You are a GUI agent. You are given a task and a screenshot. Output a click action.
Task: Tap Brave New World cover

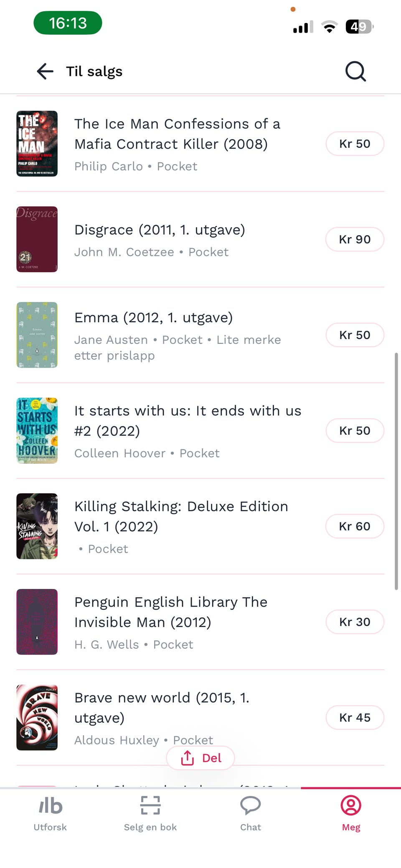[x=37, y=718]
